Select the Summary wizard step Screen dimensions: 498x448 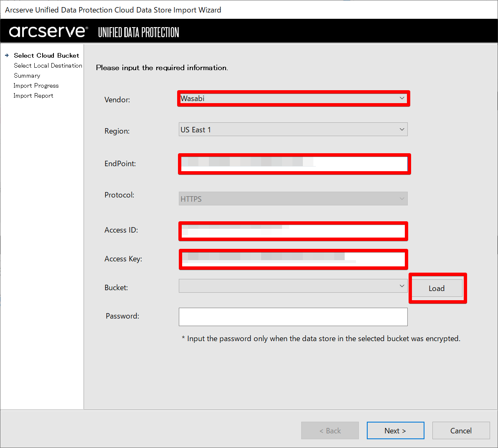tap(27, 76)
